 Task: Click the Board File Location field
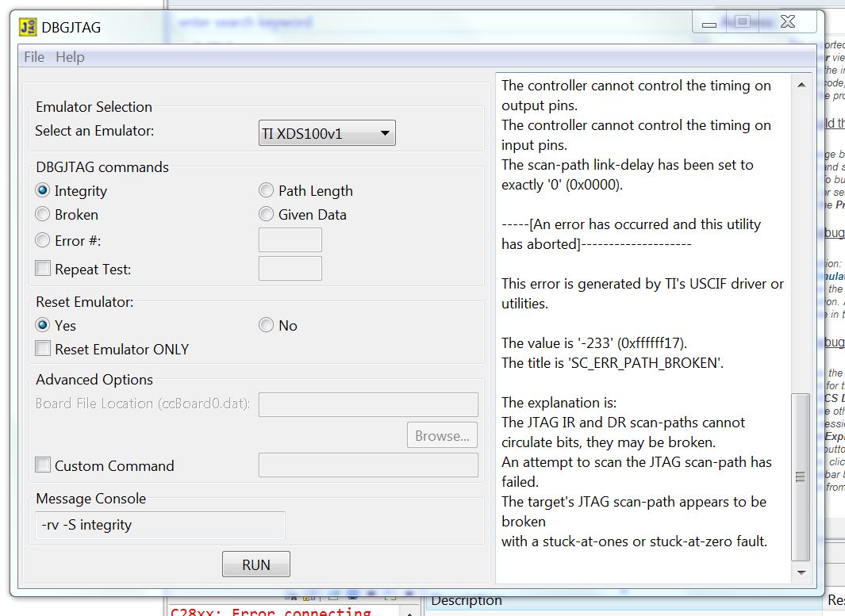tap(368, 404)
